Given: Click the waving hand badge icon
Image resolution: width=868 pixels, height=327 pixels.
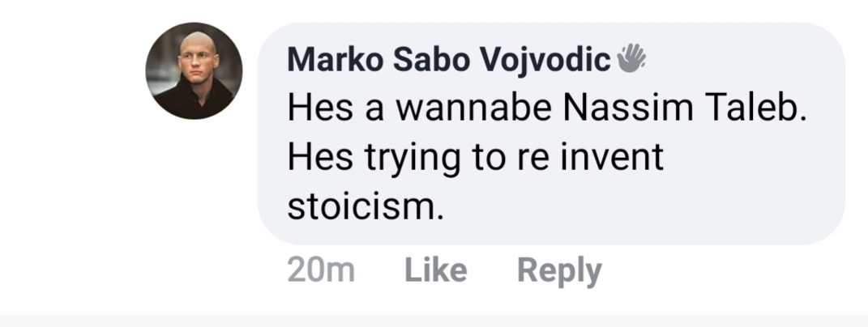Looking at the screenshot, I should (x=631, y=59).
